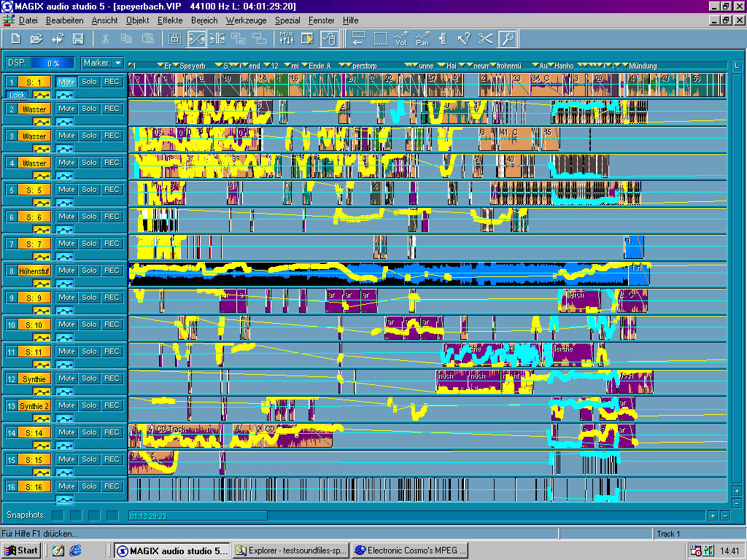Click the Wasser name button on track 2
Screen dimensions: 747x560
pyautogui.click(x=34, y=109)
